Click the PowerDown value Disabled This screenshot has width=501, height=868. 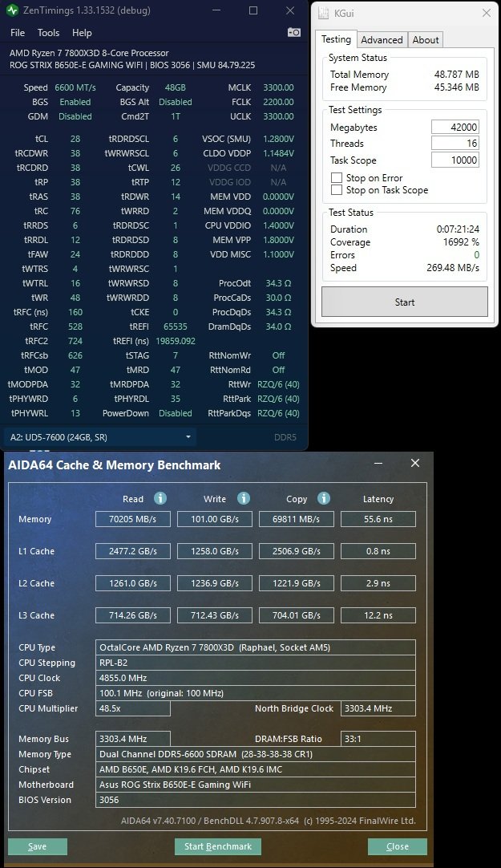(x=176, y=413)
